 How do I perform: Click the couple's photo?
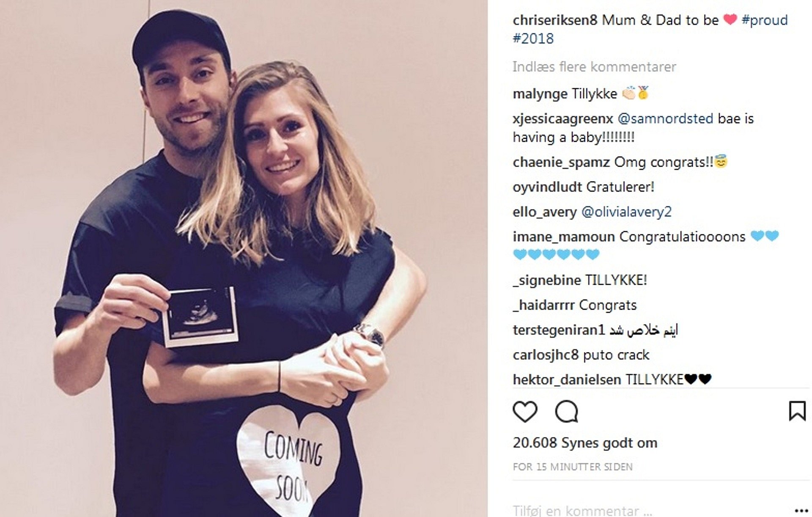pos(244,258)
